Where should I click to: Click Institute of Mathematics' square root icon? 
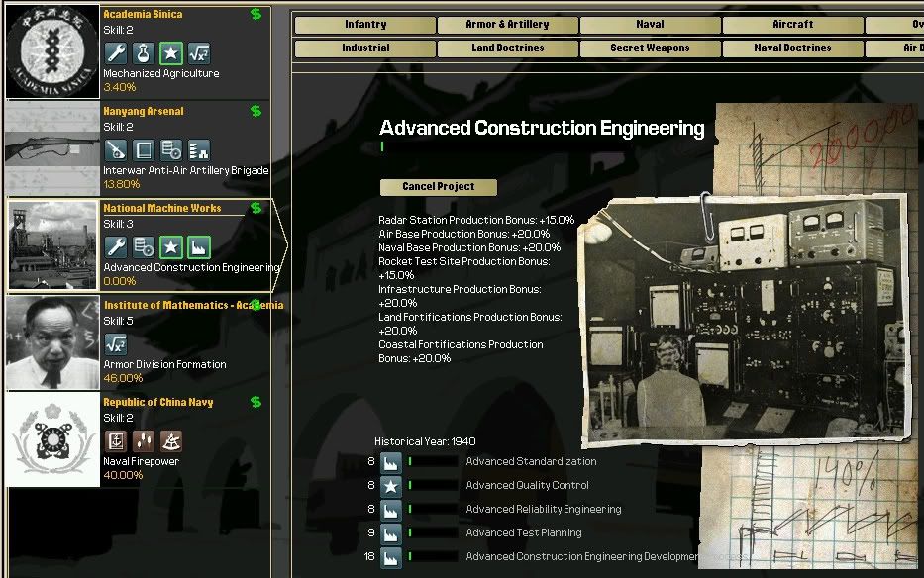point(116,344)
